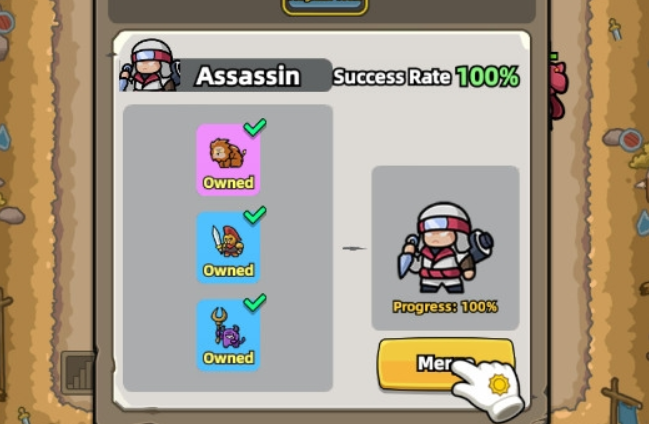Tap the red creature behind panel
The height and width of the screenshot is (424, 649).
coord(558,89)
